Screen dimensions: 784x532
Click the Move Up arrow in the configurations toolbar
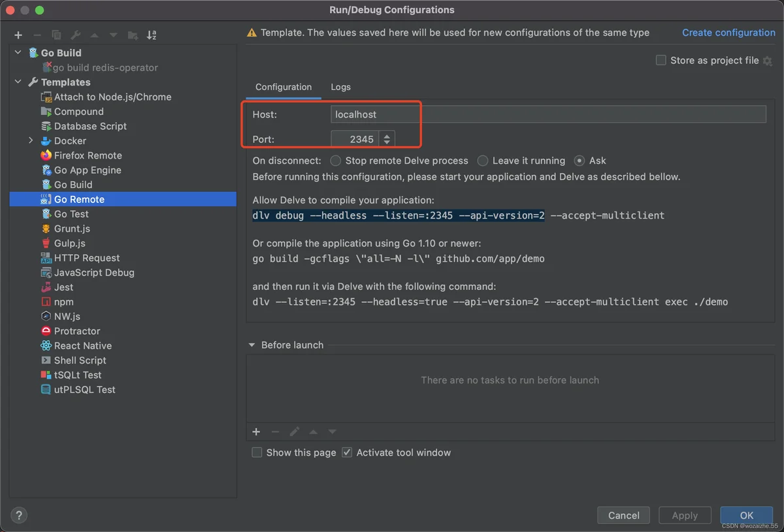click(x=94, y=35)
